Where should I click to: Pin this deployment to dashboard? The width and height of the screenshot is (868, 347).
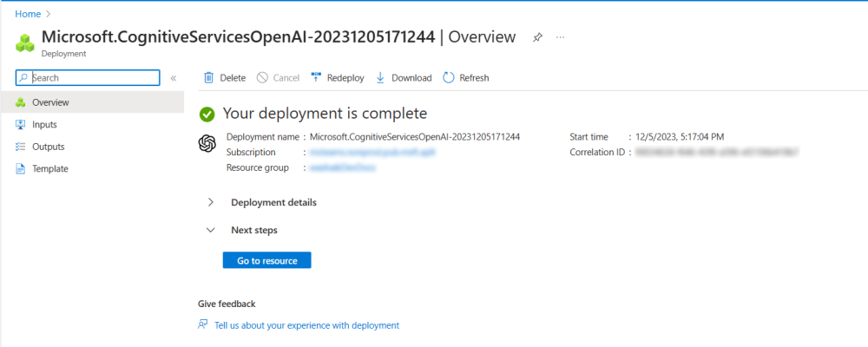click(537, 37)
